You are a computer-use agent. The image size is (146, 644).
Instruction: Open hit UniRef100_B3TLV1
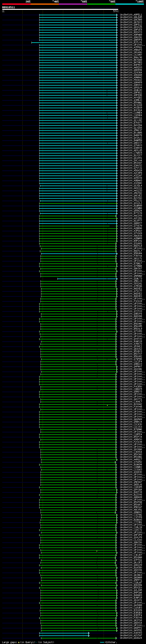click(131, 42)
